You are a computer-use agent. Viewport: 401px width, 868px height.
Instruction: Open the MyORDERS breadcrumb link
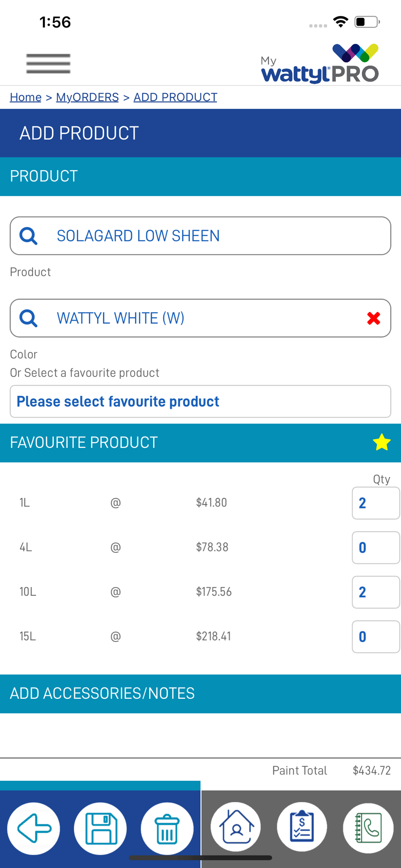coord(87,97)
